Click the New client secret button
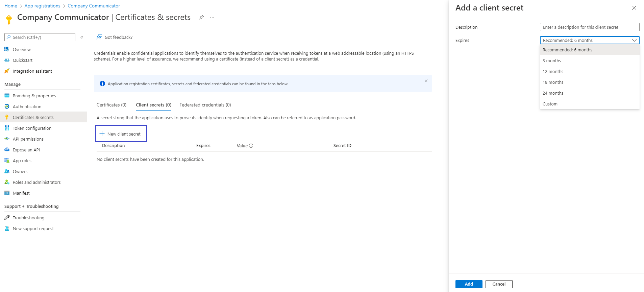The width and height of the screenshot is (644, 292). (121, 133)
